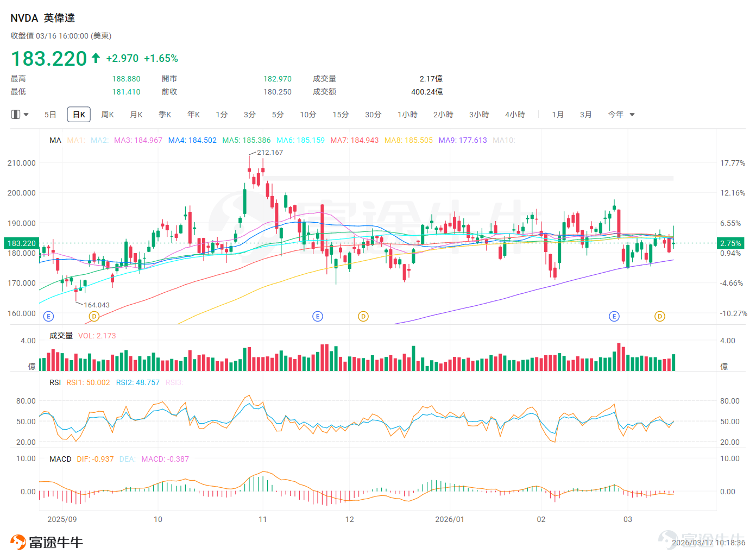Click the MACD panel label

pos(60,459)
